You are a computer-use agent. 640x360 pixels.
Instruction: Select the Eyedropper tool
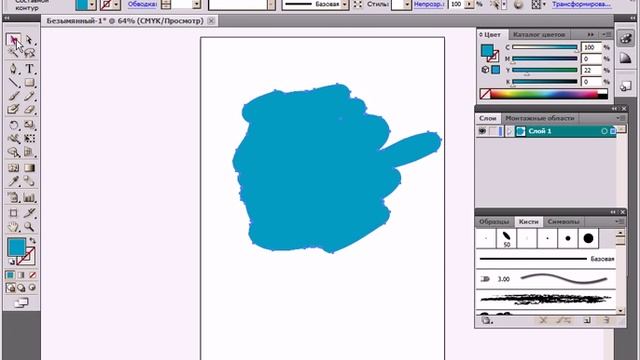tap(13, 181)
